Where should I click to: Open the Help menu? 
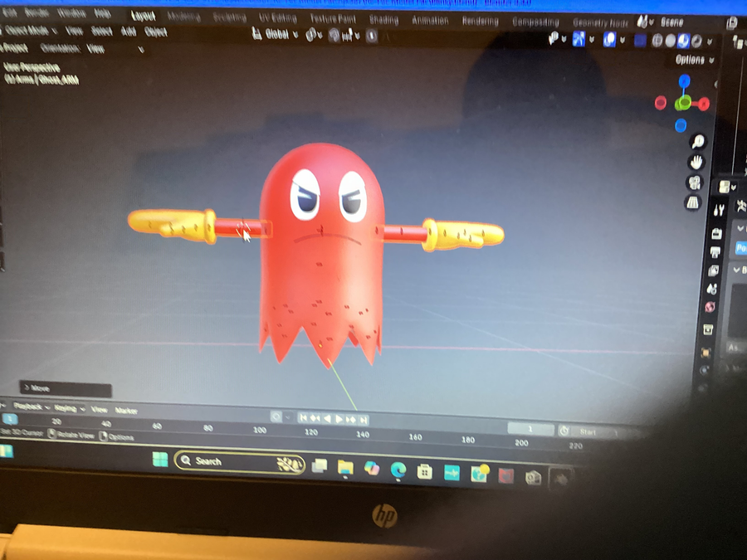(x=102, y=14)
